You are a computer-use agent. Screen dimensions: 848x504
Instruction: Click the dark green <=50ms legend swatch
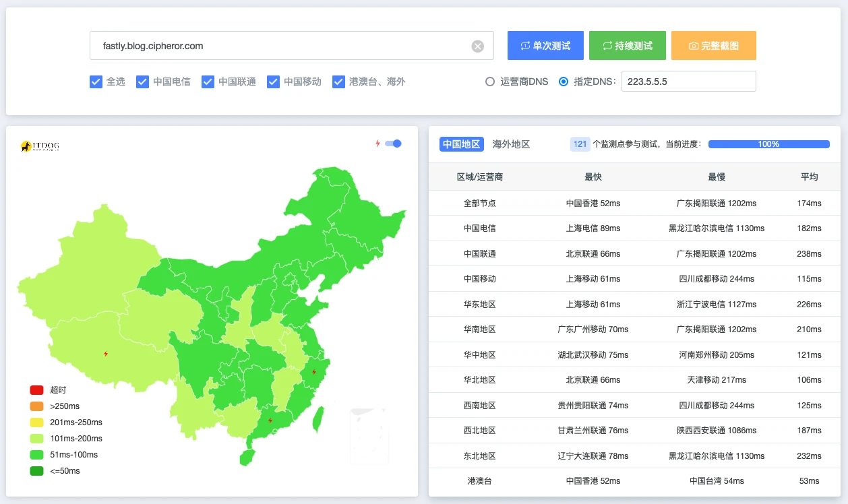click(36, 471)
